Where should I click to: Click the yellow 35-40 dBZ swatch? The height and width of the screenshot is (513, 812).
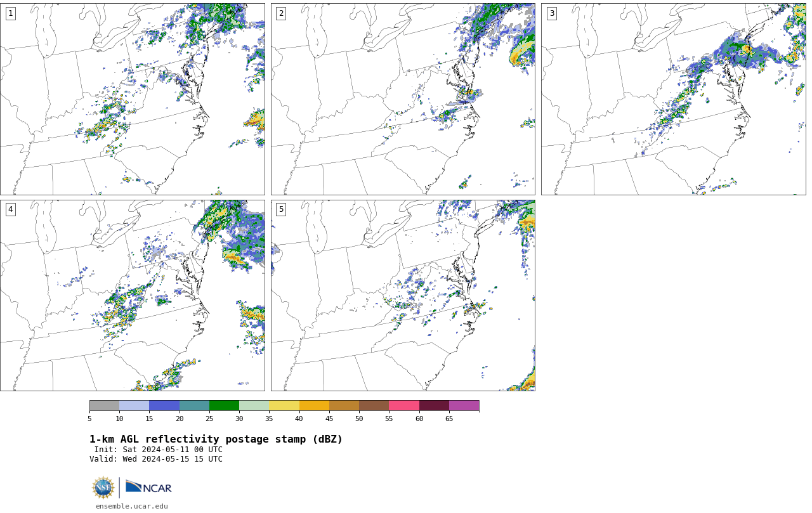coord(284,406)
